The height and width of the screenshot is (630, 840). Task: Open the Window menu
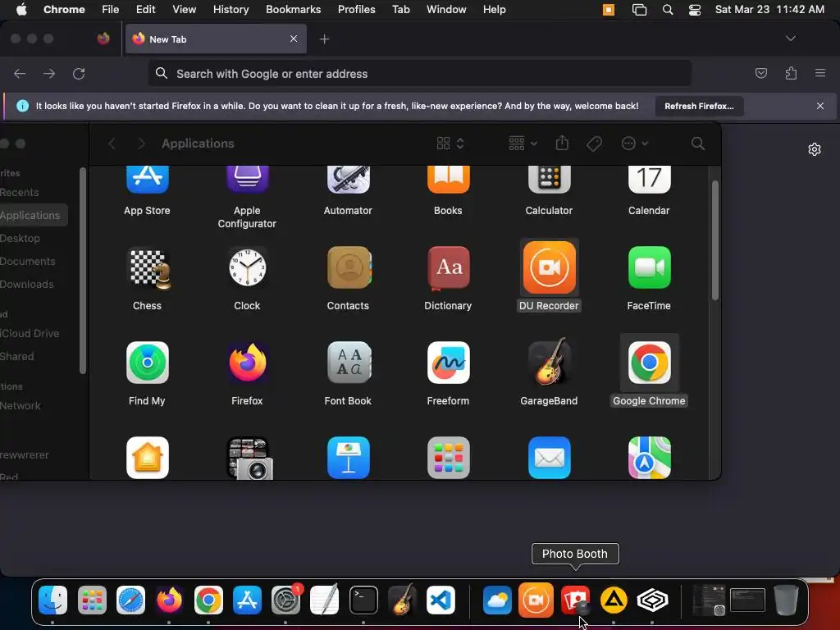(446, 10)
